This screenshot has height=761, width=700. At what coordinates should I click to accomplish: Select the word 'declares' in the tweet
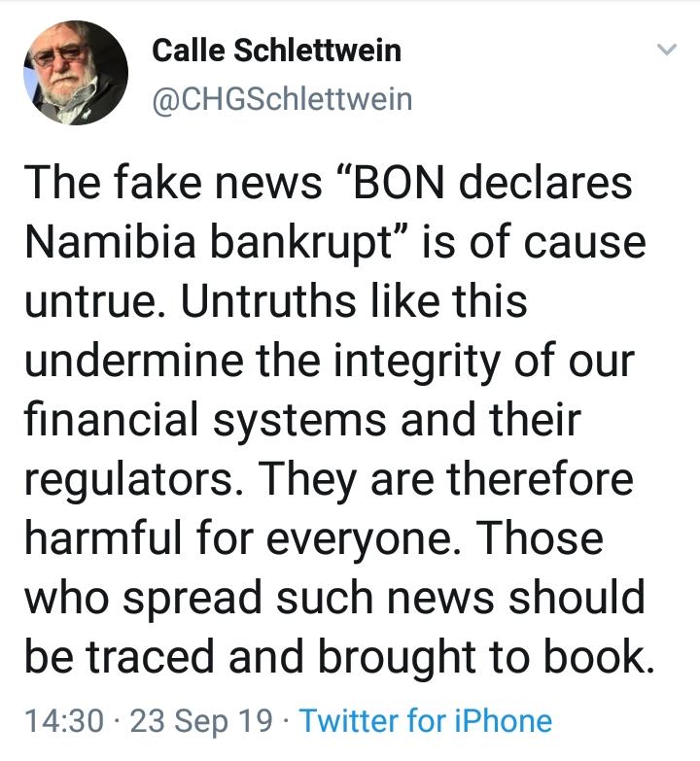point(545,183)
